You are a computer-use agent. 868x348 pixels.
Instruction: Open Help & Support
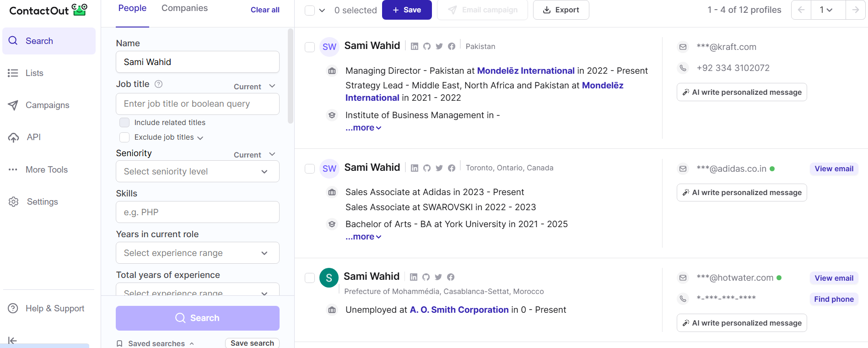pyautogui.click(x=46, y=308)
